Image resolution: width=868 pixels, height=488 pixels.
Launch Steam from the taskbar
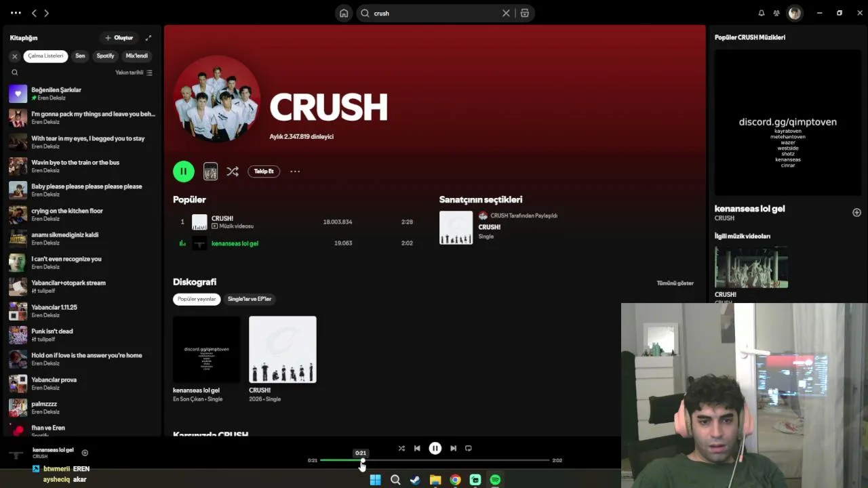click(415, 480)
